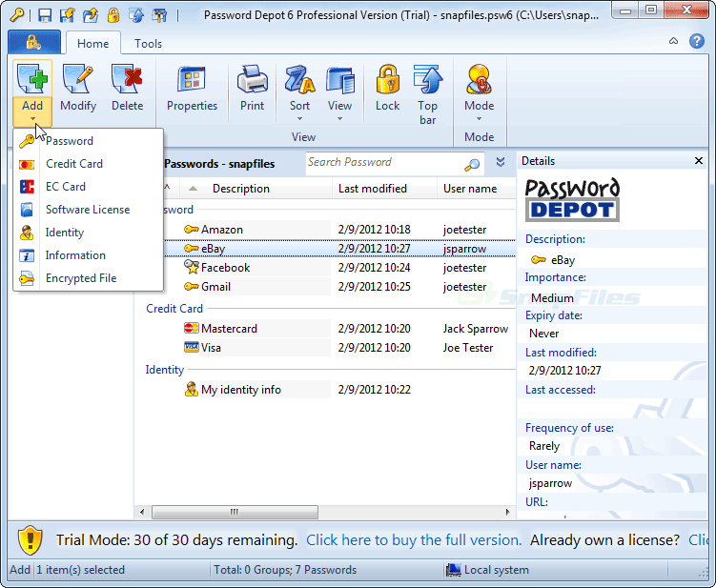This screenshot has width=716, height=588.
Task: Click the Credit Card group header
Action: pos(174,309)
